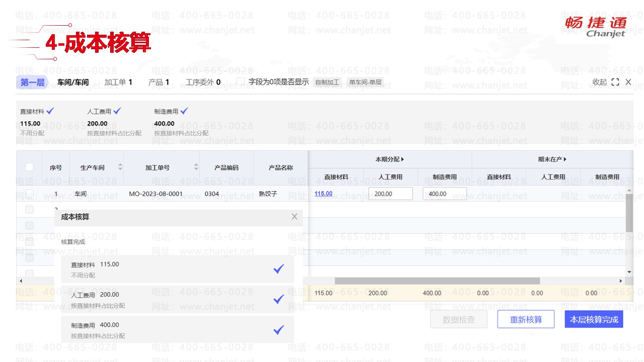Check the row 1 checkbox for 车间
This screenshot has height=362, width=644.
click(x=30, y=194)
